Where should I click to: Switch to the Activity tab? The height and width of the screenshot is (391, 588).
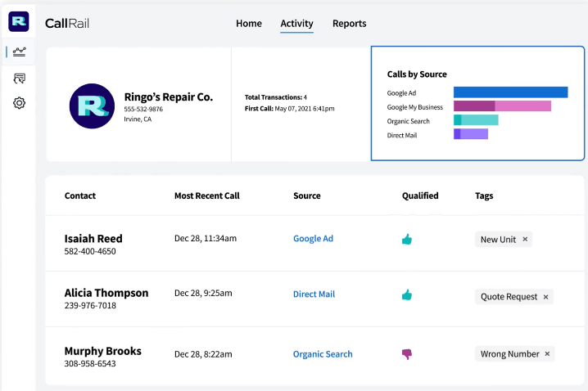pos(296,24)
